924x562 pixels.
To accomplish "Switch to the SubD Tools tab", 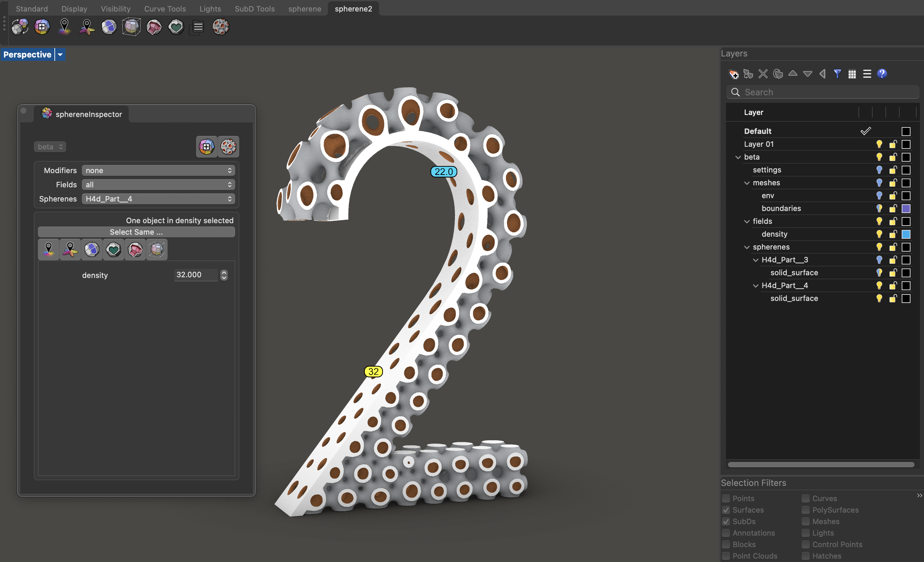I will [254, 9].
